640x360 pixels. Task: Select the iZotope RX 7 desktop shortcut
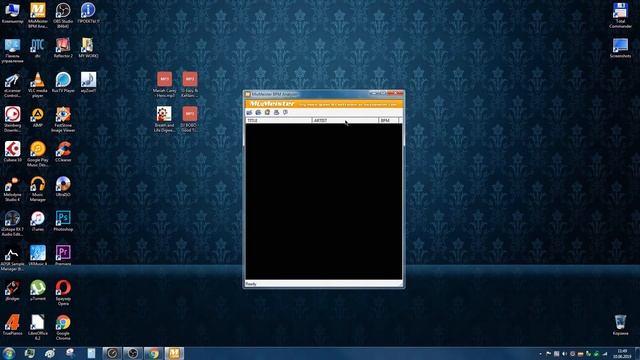pyautogui.click(x=13, y=224)
